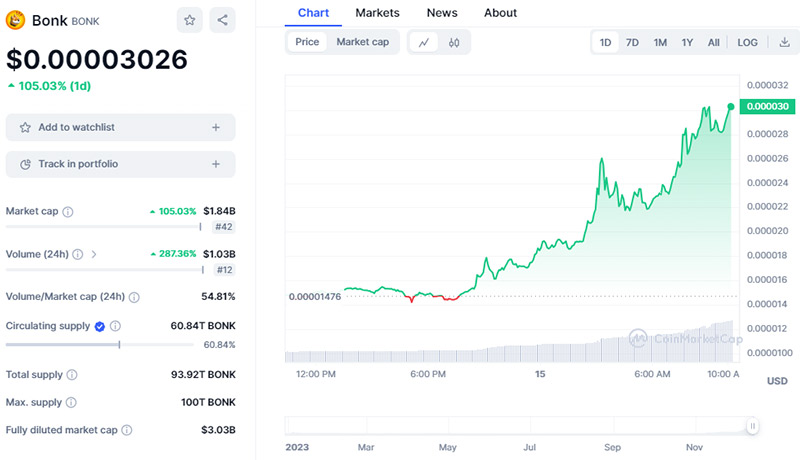Image resolution: width=800 pixels, height=460 pixels.
Task: Click the 0.000030 current price label
Action: (x=767, y=107)
